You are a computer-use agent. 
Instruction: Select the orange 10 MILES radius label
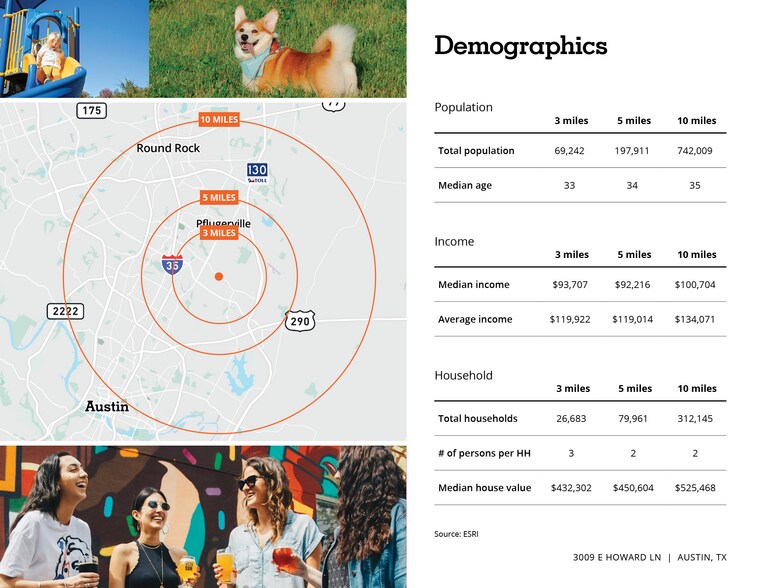pos(219,120)
